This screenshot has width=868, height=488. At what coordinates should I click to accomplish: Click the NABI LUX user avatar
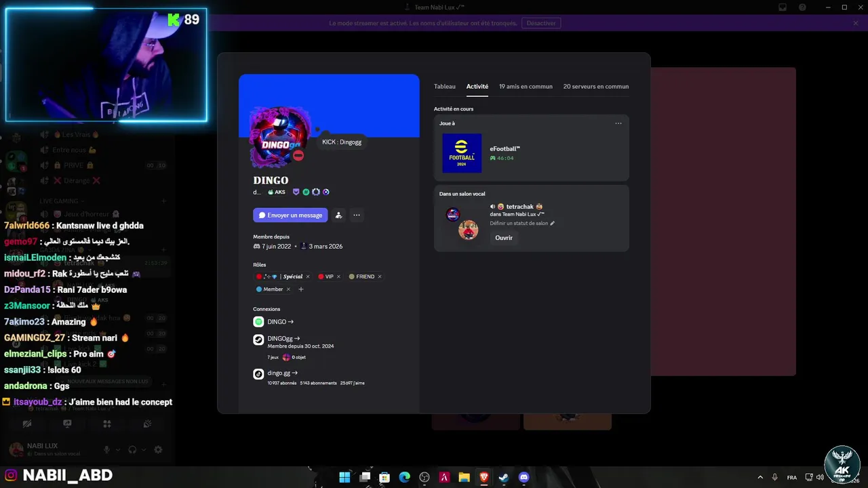coord(15,449)
